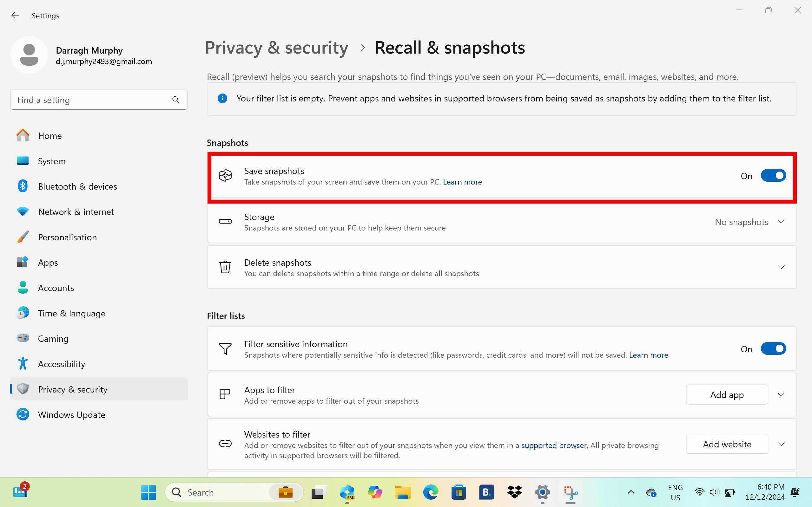The width and height of the screenshot is (812, 507).
Task: Expand the Websites to filter list
Action: tap(781, 444)
